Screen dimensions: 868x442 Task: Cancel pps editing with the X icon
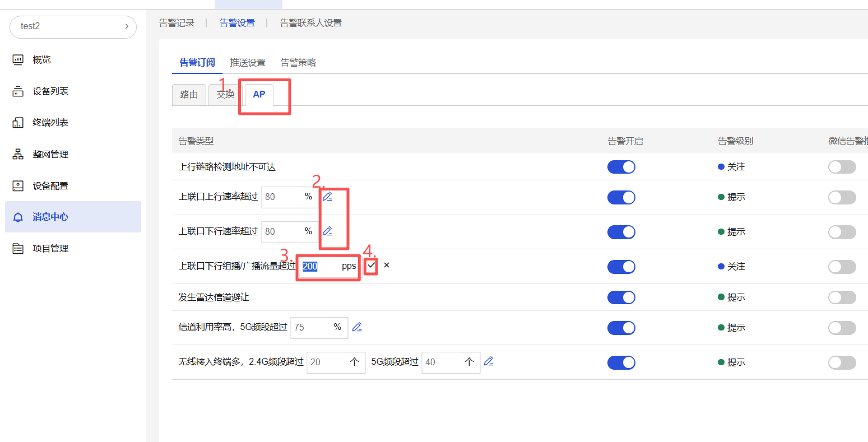pos(387,266)
